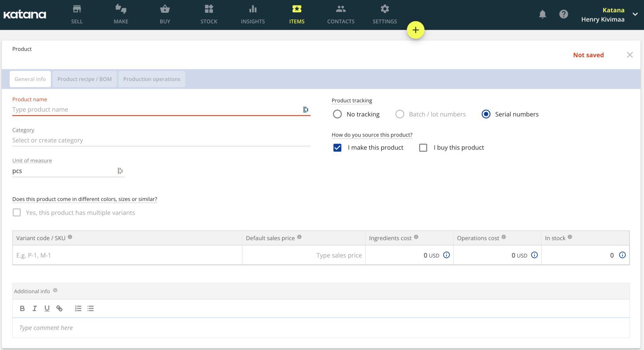Screen dimensions: 644x350
Task: Open the Sell section icon
Action: (x=76, y=9)
